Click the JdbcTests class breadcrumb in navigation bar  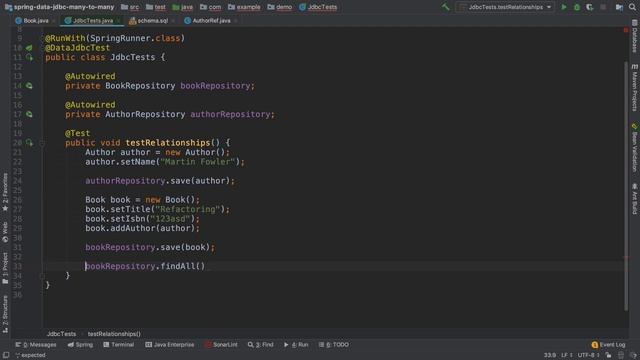coord(318,7)
